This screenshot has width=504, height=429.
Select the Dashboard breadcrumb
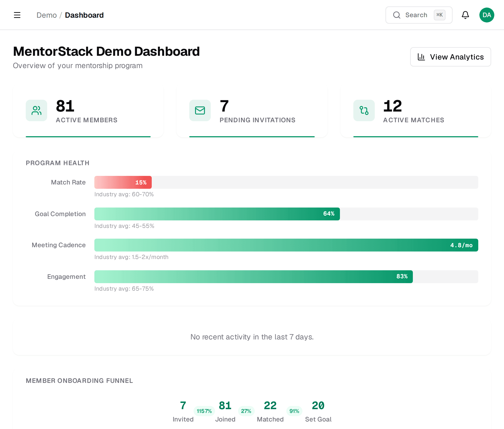(x=84, y=15)
